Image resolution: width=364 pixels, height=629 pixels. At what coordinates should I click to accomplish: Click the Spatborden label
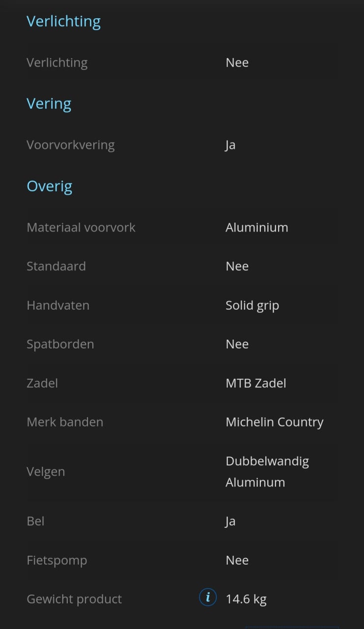click(60, 344)
